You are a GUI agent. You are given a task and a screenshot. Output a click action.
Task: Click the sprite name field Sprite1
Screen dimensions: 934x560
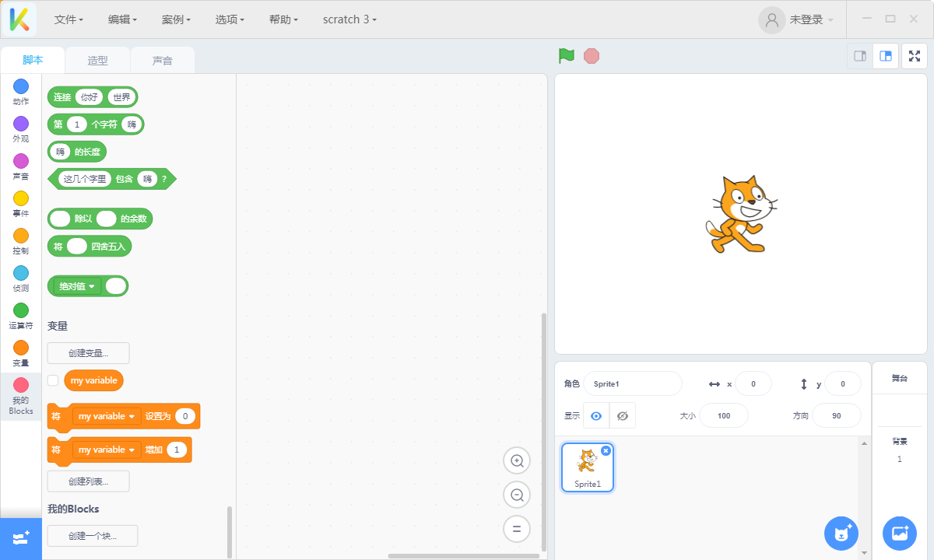(633, 383)
